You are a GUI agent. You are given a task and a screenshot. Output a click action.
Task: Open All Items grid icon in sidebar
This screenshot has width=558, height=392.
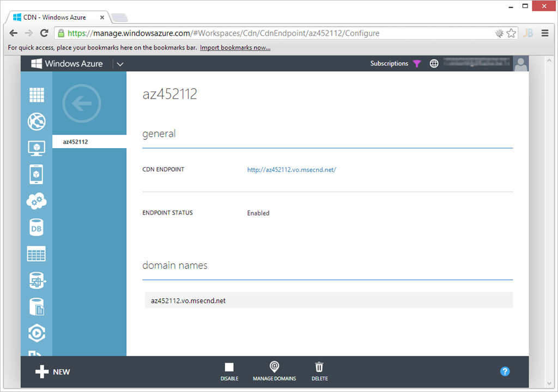[x=37, y=95]
